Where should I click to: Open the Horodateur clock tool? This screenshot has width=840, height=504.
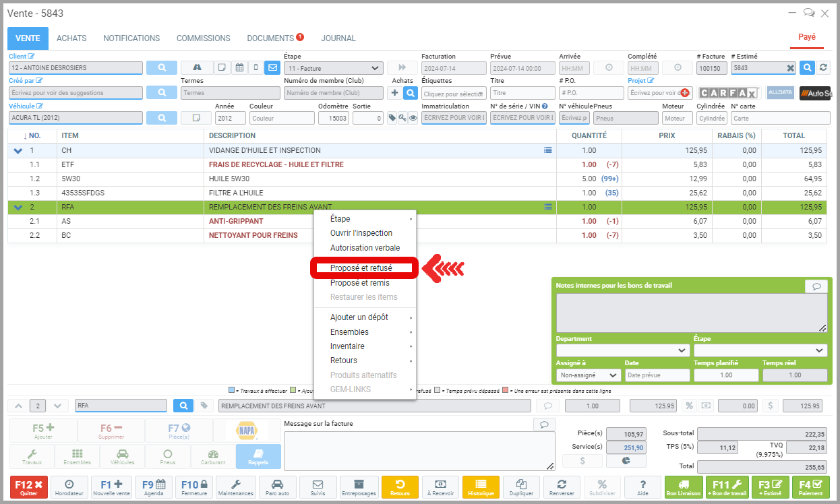coord(69,487)
